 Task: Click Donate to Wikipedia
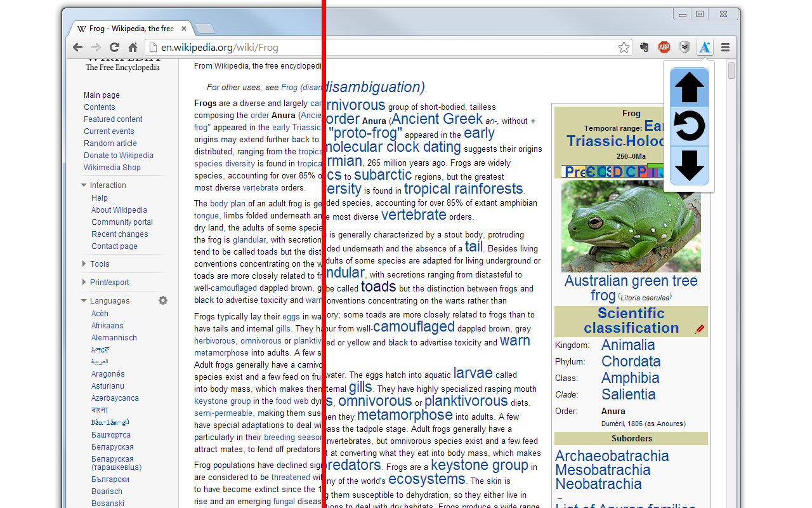(x=119, y=156)
